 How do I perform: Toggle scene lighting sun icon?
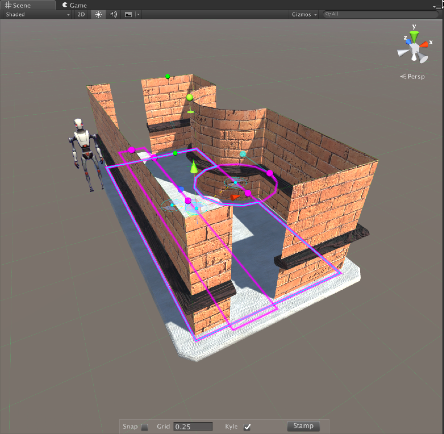(x=98, y=14)
